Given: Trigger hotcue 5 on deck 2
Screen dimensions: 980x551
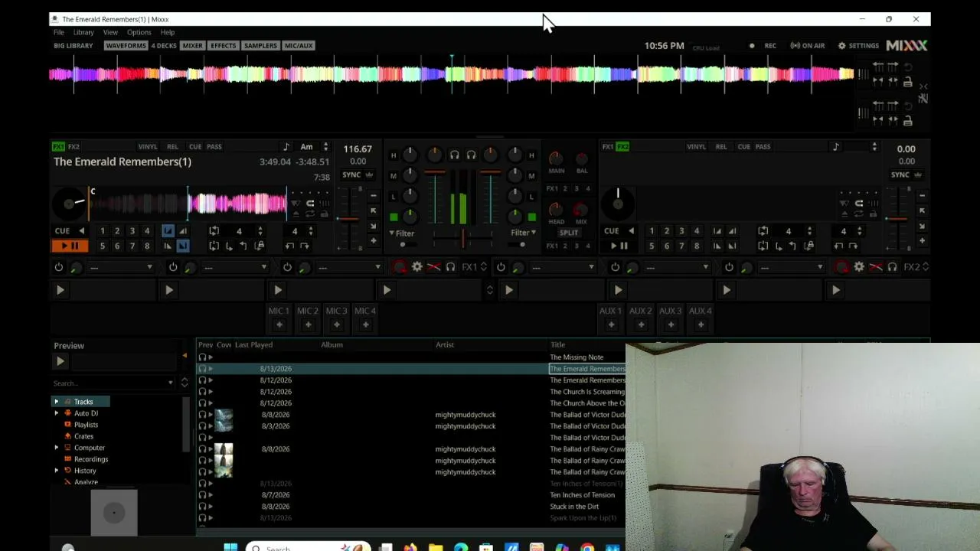Looking at the screenshot, I should pyautogui.click(x=652, y=246).
